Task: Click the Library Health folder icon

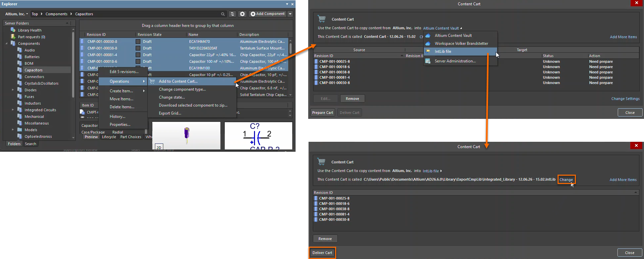Action: (x=13, y=30)
